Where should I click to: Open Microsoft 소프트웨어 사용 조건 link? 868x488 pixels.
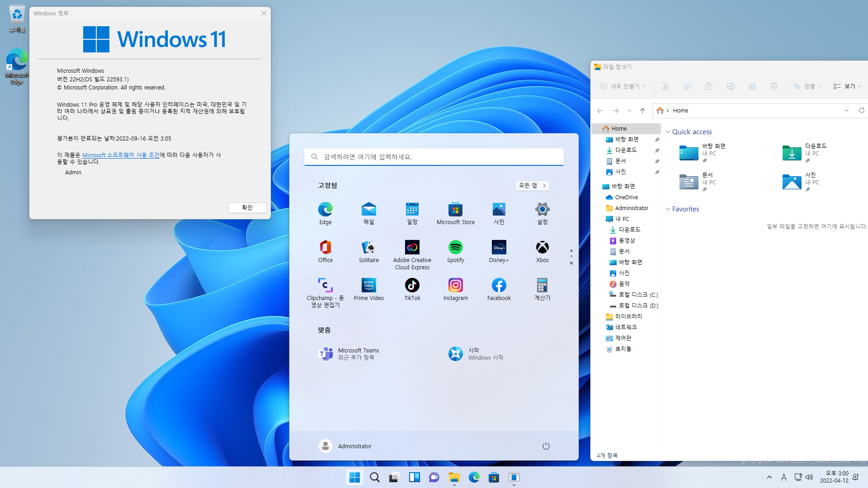pos(121,155)
